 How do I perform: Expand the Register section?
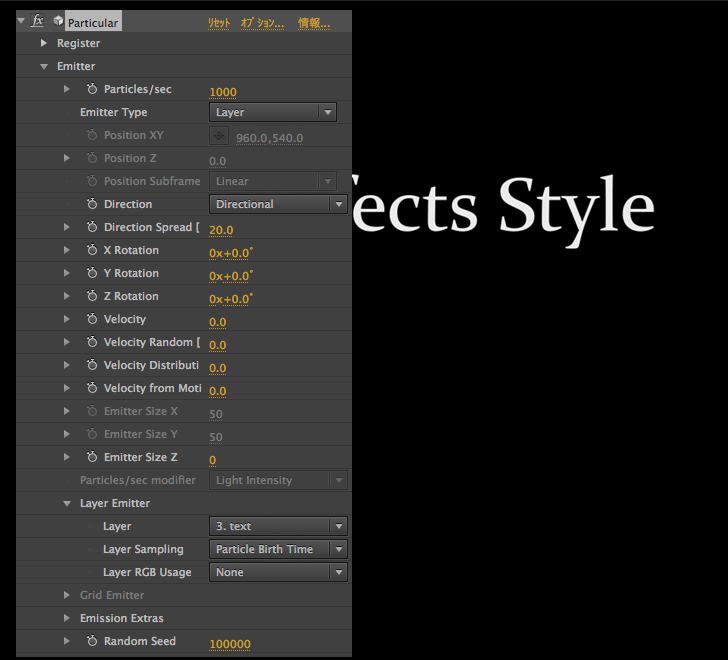(43, 44)
